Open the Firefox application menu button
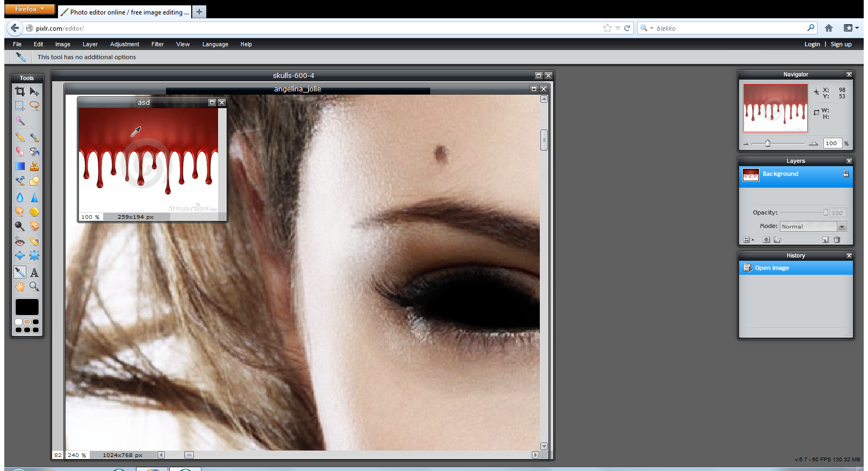The height and width of the screenshot is (471, 868). click(30, 9)
